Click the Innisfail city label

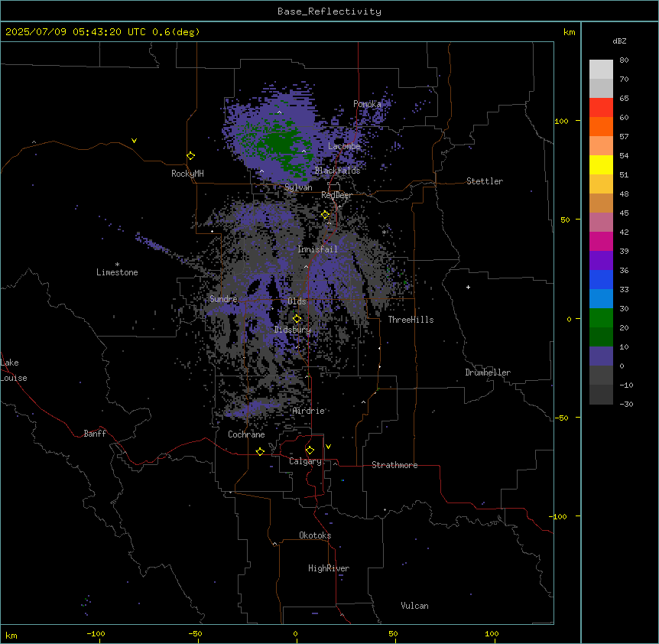click(317, 249)
